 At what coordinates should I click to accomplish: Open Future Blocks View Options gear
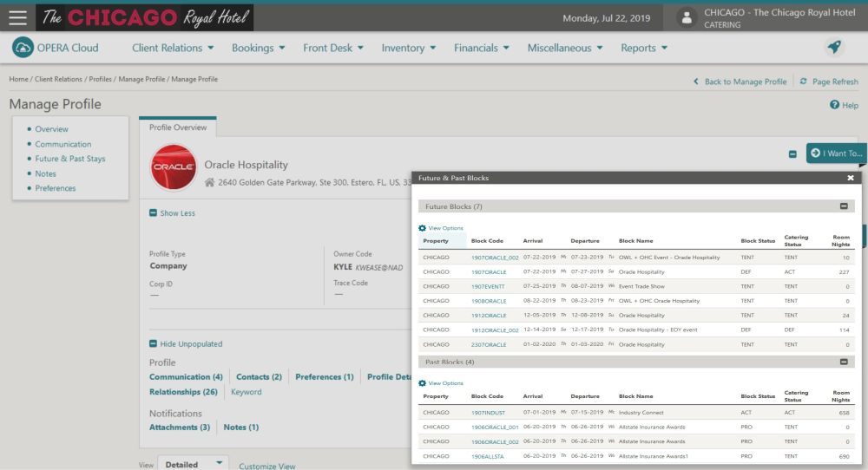tap(422, 228)
